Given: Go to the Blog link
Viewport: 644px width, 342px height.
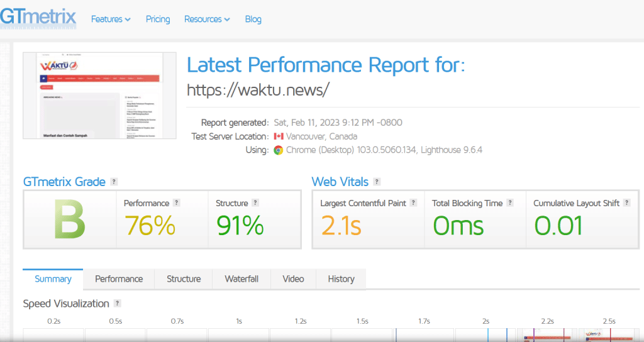Looking at the screenshot, I should click(253, 19).
